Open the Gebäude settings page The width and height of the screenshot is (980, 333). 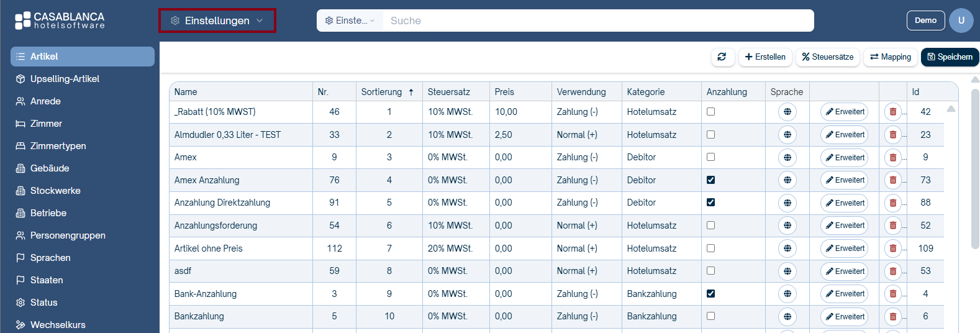coord(83,168)
